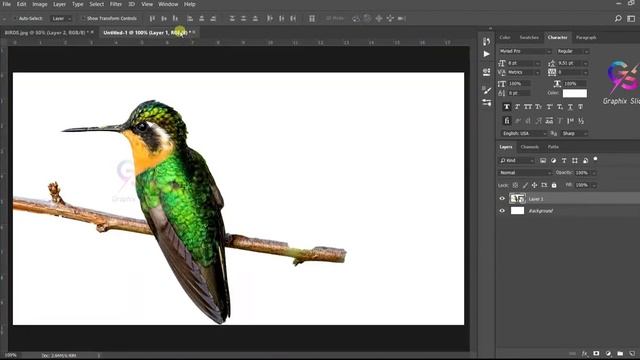Click prevent artboard auto-nesting lock icon
The height and width of the screenshot is (360, 640).
point(544,185)
